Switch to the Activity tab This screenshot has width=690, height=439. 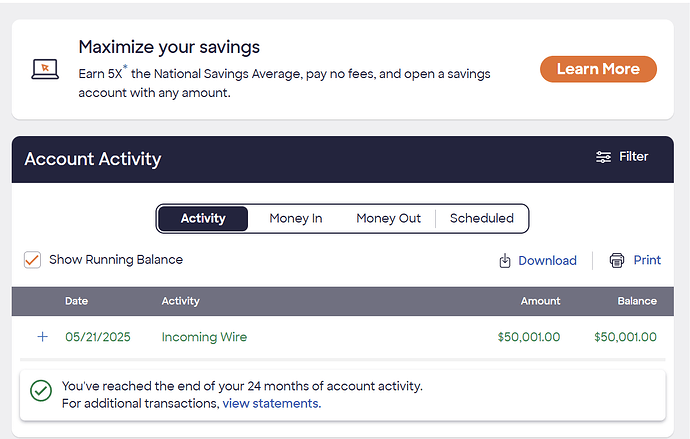pyautogui.click(x=203, y=219)
